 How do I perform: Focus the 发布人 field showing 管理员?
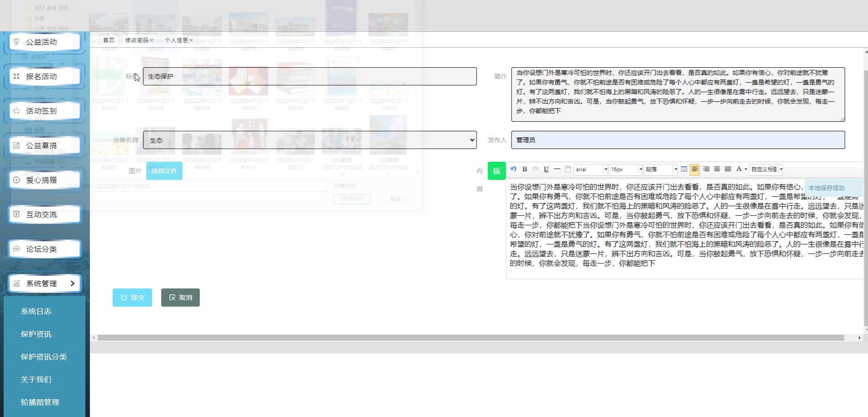pyautogui.click(x=678, y=140)
